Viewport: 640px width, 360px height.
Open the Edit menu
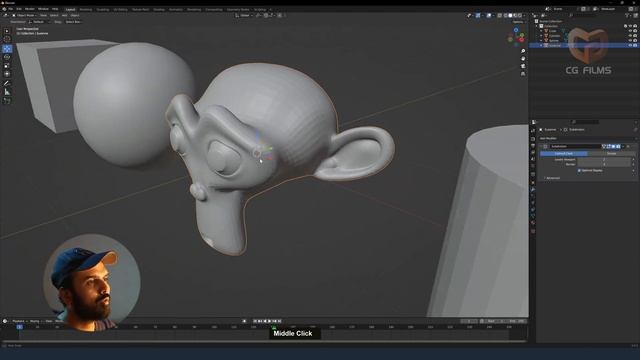click(x=19, y=9)
